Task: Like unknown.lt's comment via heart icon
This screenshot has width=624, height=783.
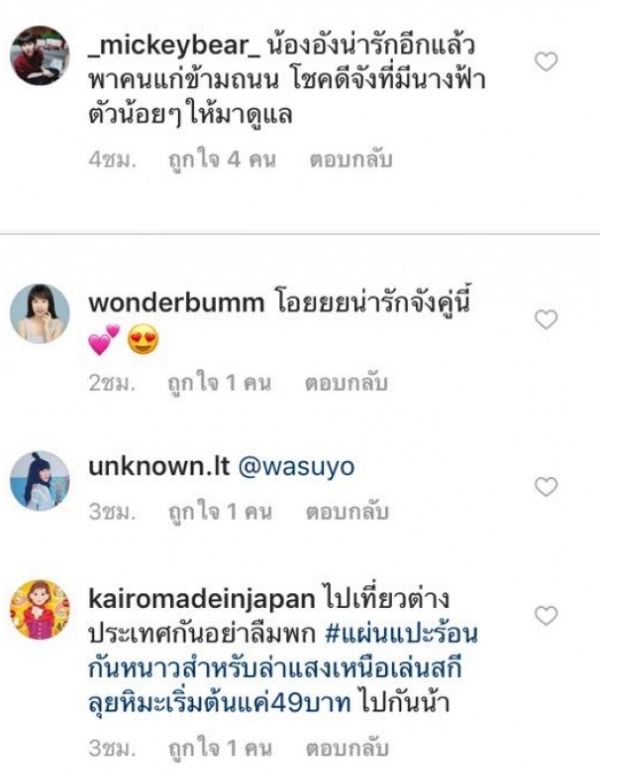Action: 546,487
